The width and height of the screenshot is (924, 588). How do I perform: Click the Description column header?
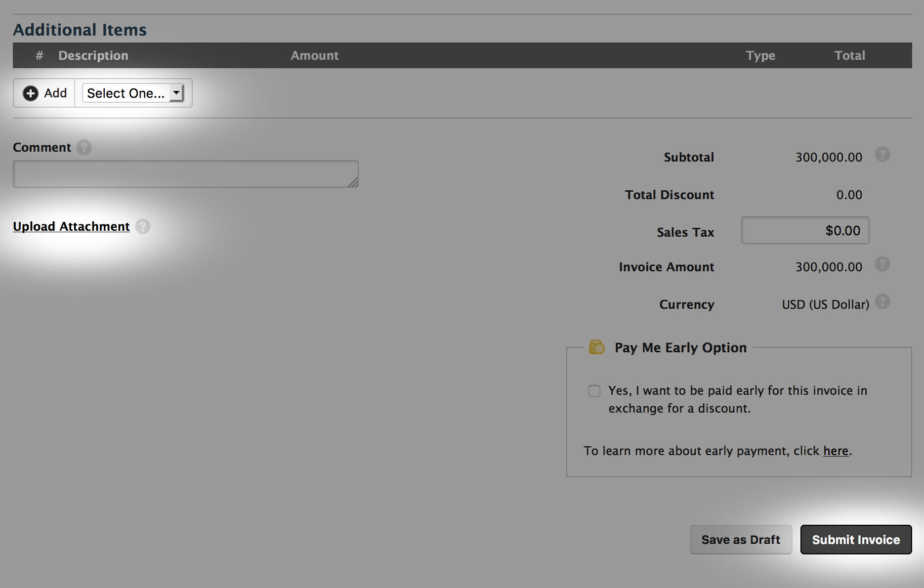point(93,55)
